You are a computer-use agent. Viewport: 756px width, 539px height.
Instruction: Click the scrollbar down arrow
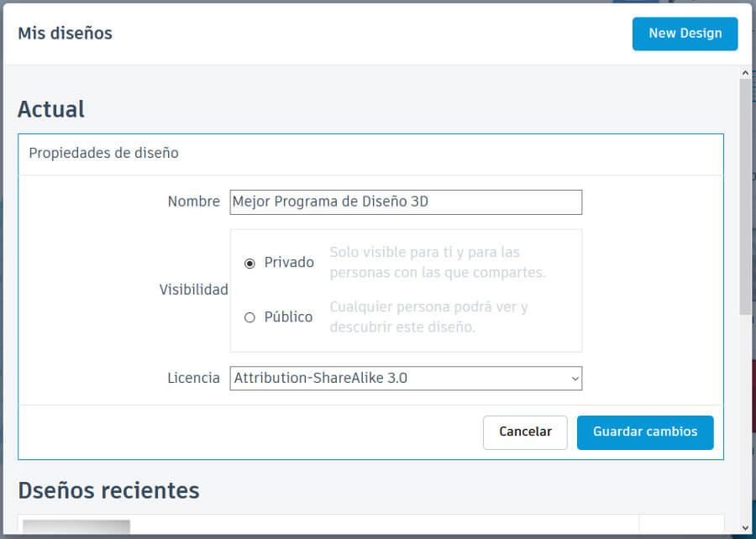pyautogui.click(x=745, y=528)
